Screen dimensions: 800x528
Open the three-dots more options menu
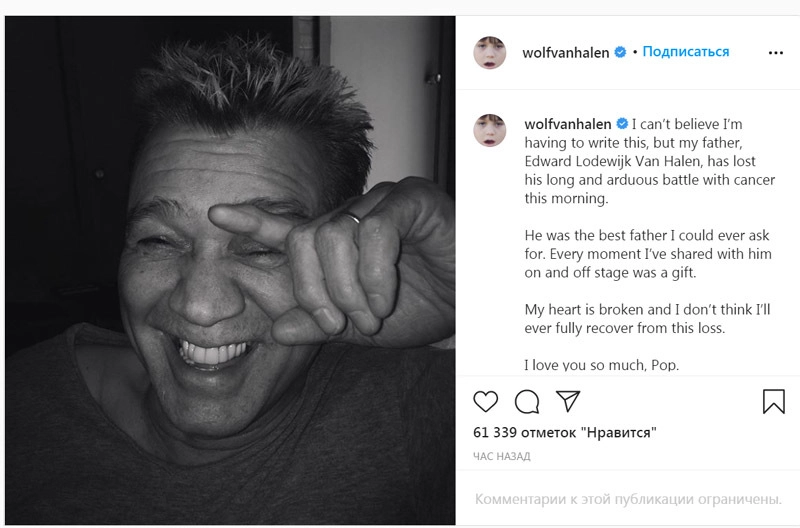point(775,52)
